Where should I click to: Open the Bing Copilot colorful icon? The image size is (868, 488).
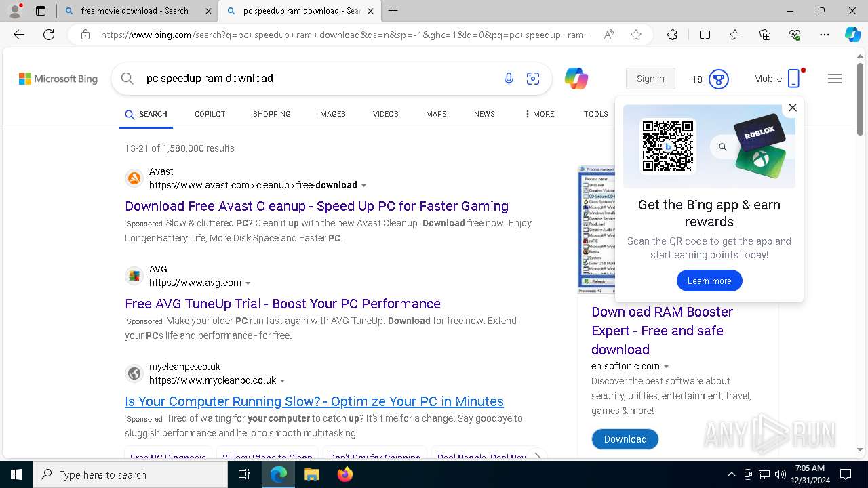click(576, 79)
